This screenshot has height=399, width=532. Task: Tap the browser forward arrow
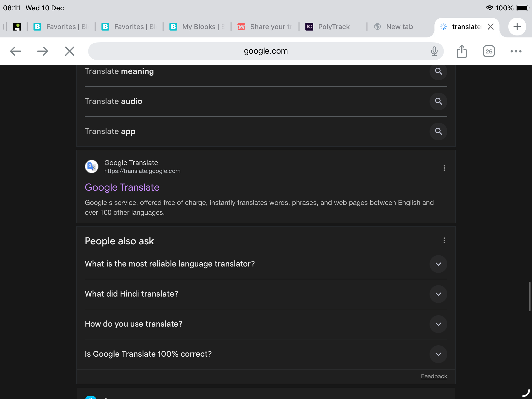(43, 51)
